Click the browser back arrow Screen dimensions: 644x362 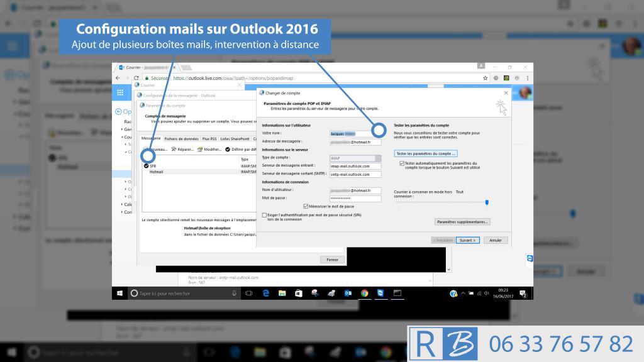(x=118, y=78)
